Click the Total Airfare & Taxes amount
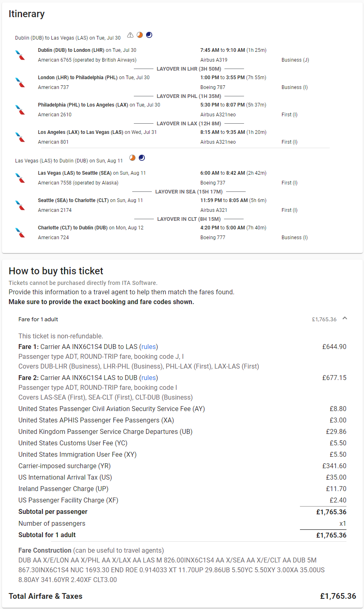 tap(338, 596)
